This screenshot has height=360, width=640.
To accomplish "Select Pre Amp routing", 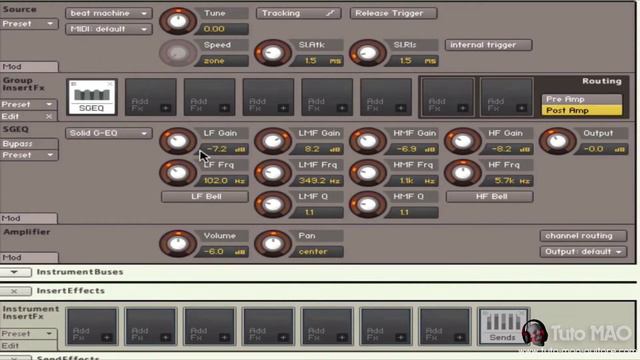I will (582, 99).
